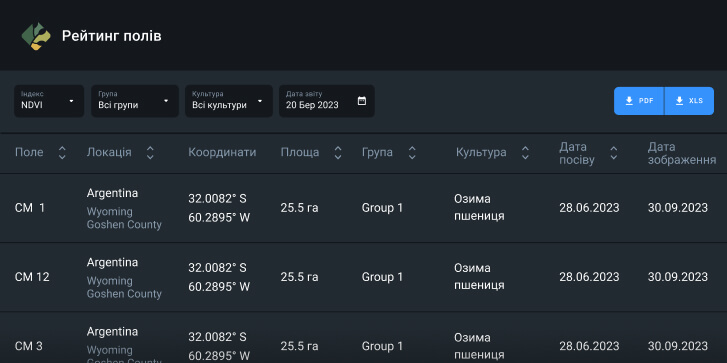727x363 pixels.
Task: Expand the Культура Всі культури dropdown
Action: (229, 101)
